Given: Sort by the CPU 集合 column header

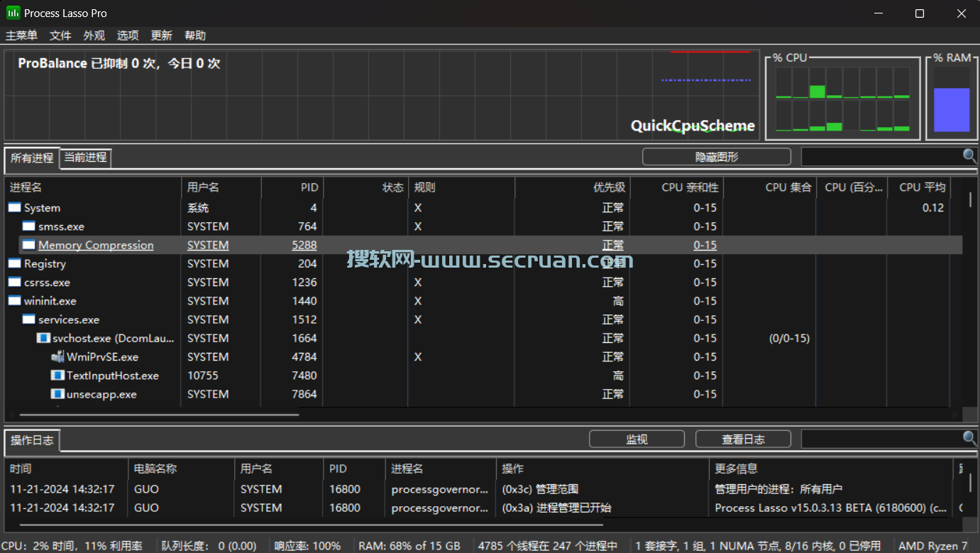Looking at the screenshot, I should click(x=770, y=187).
